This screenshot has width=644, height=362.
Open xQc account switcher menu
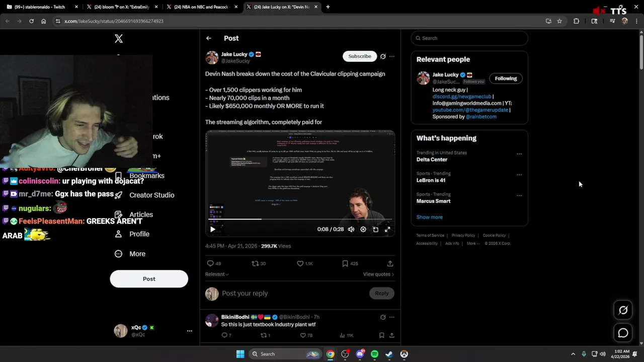pyautogui.click(x=190, y=331)
